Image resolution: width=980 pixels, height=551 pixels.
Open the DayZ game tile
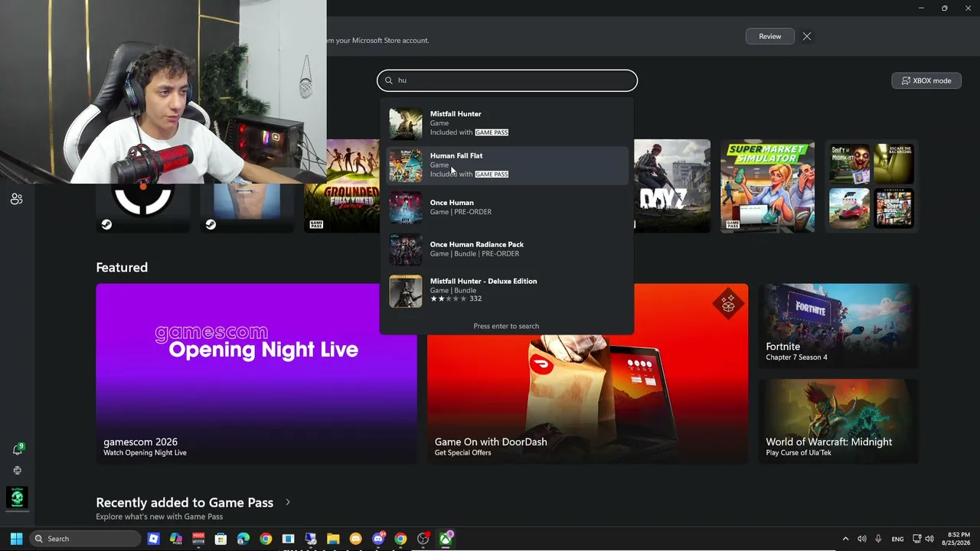tap(672, 186)
